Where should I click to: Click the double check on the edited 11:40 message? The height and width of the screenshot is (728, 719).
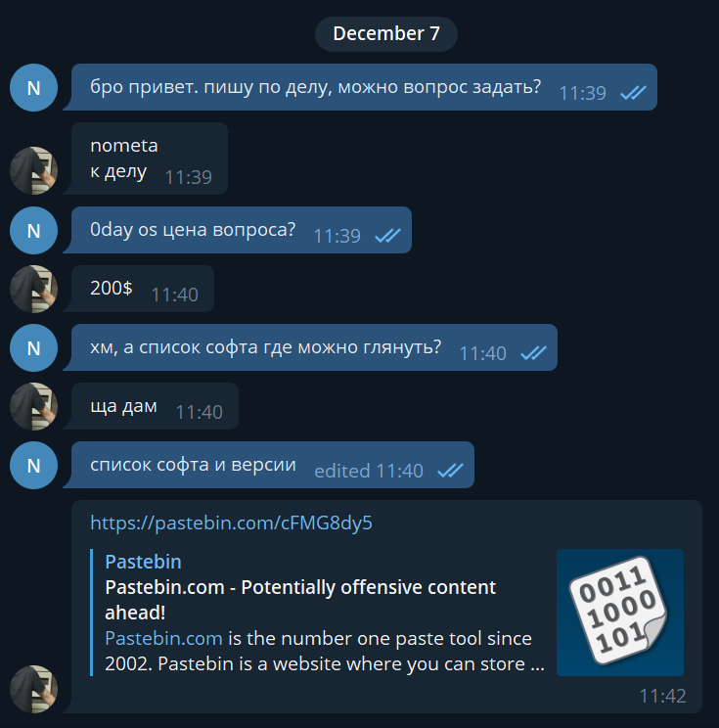tap(450, 471)
